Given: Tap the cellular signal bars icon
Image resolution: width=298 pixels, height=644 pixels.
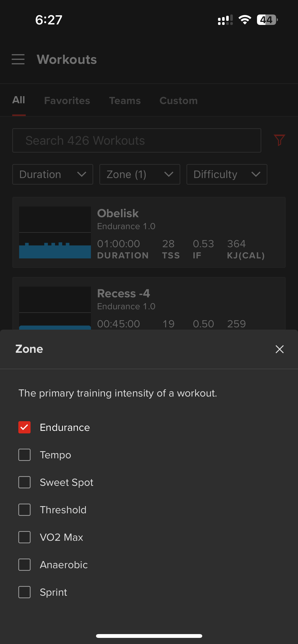Looking at the screenshot, I should click(x=225, y=20).
